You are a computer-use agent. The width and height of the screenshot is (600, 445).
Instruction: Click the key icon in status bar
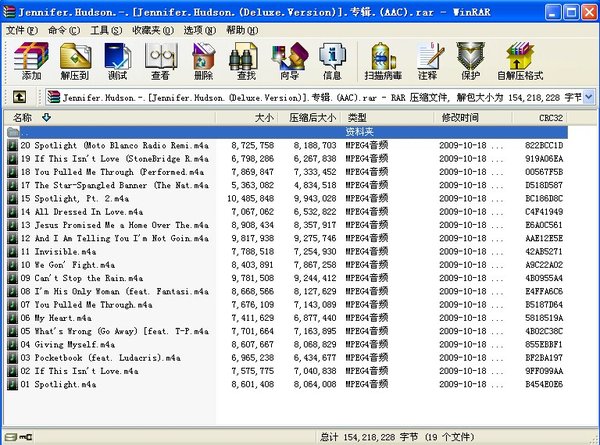(26, 437)
